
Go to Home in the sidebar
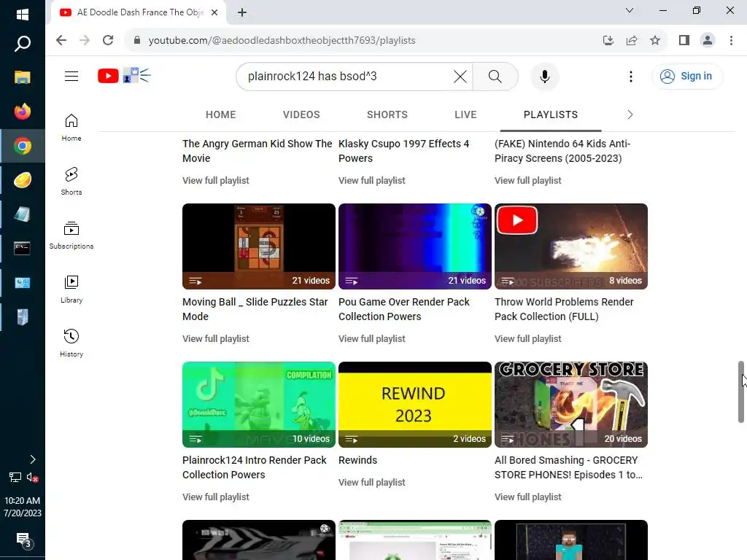(x=71, y=127)
